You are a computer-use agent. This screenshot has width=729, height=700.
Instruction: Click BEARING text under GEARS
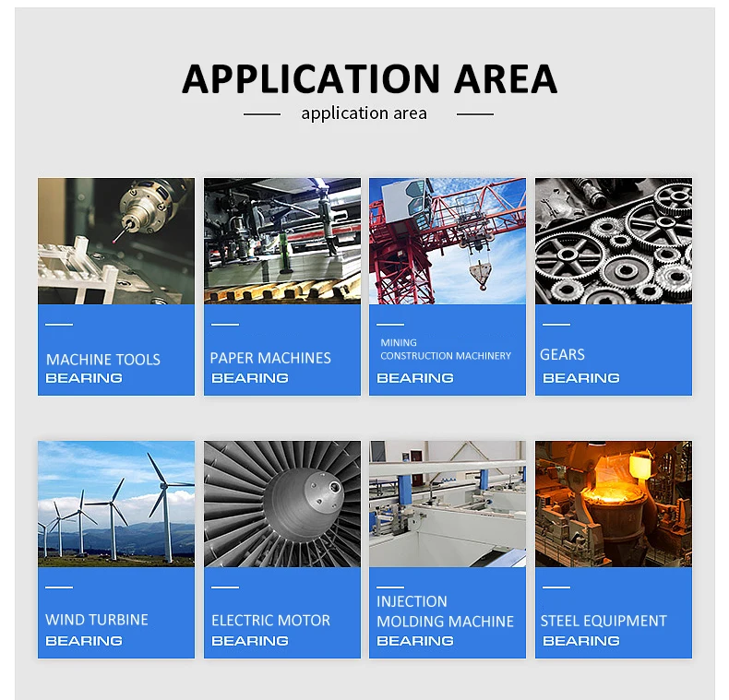581,378
